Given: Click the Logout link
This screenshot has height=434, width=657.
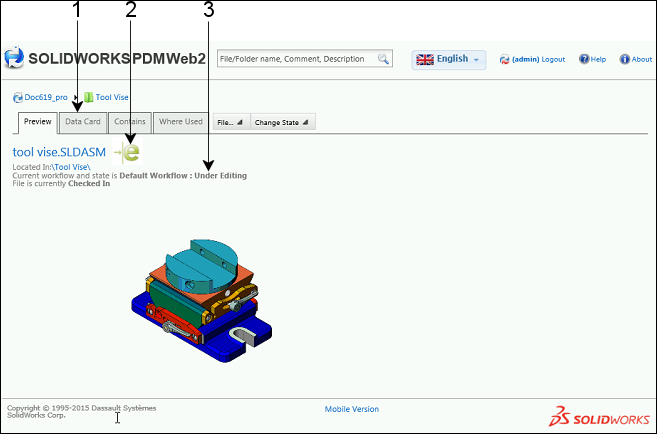Looking at the screenshot, I should pos(553,59).
